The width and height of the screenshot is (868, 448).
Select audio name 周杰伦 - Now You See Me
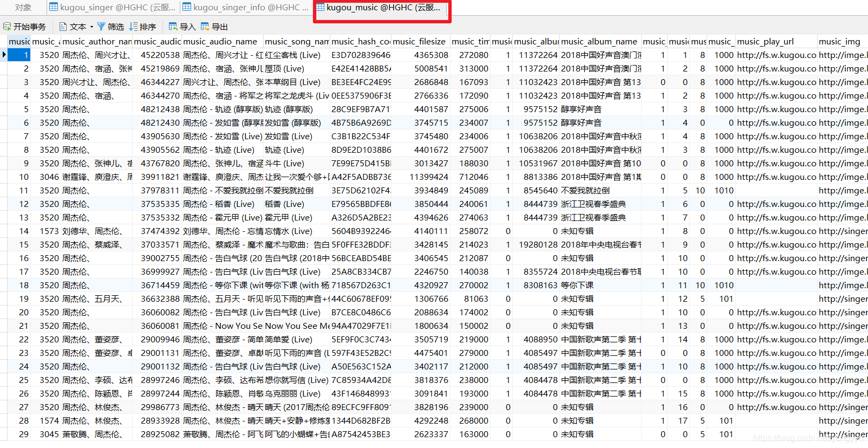(x=222, y=326)
